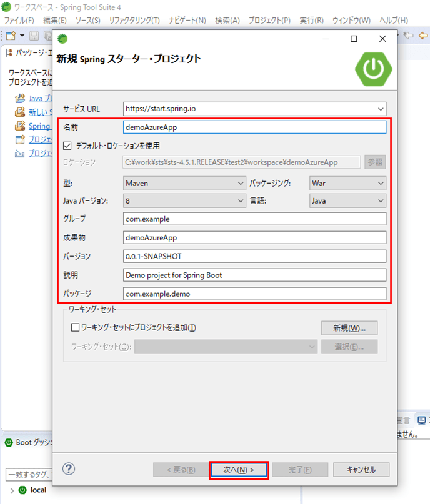430x504 pixels.
Task: Enable adding project to working set
Action: point(75,327)
